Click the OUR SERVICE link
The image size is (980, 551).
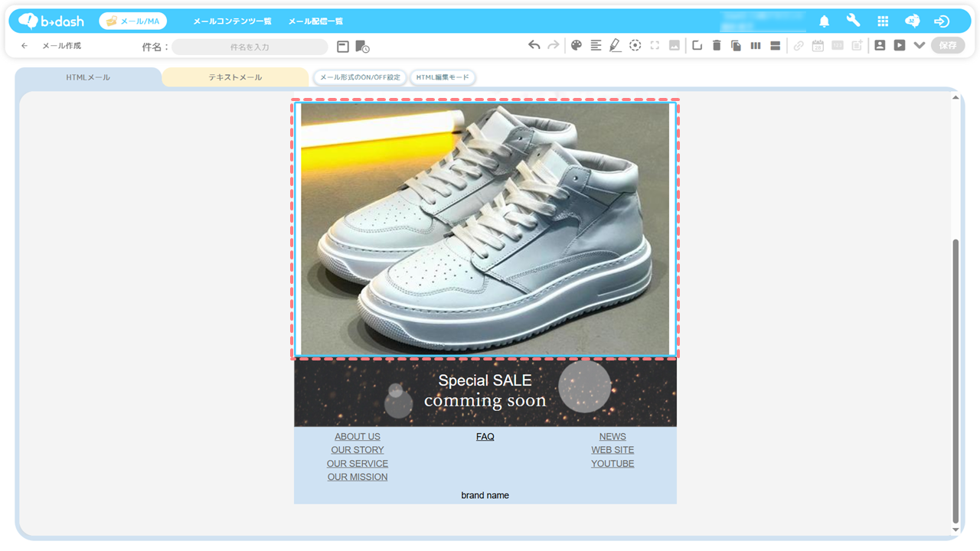click(x=358, y=464)
